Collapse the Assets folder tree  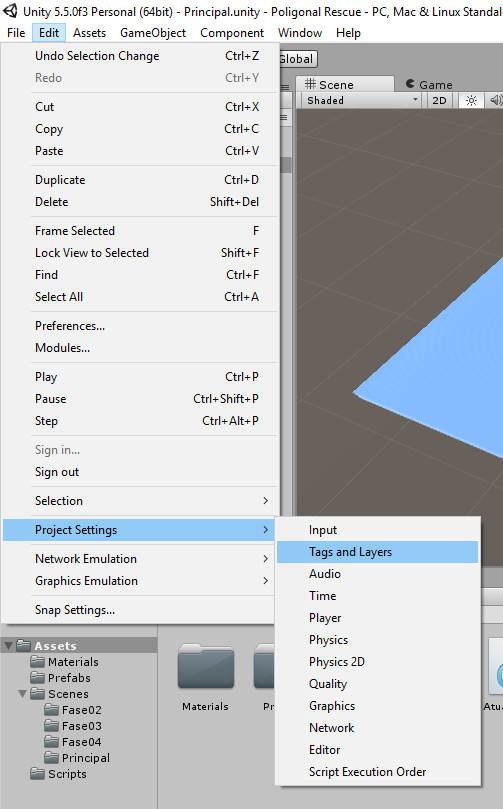pyautogui.click(x=8, y=645)
